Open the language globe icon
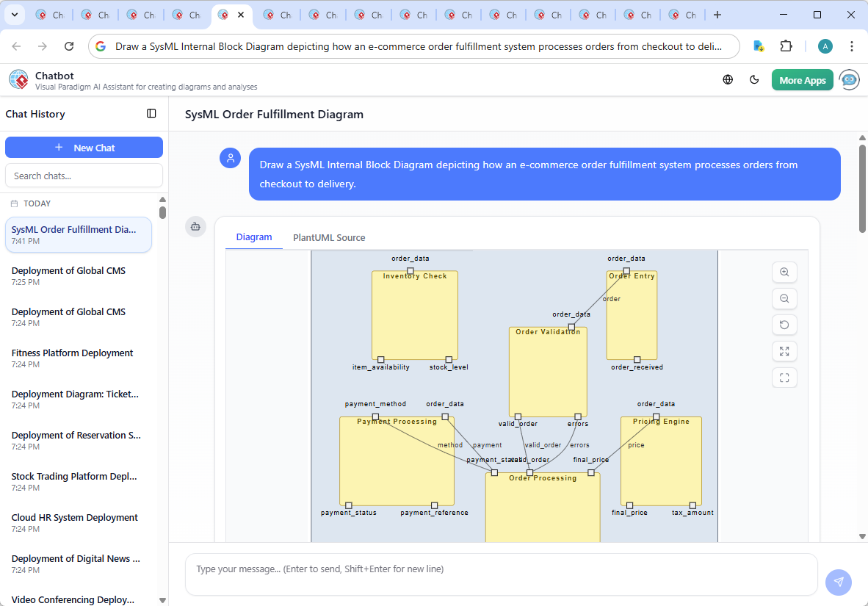868x606 pixels. [728, 79]
